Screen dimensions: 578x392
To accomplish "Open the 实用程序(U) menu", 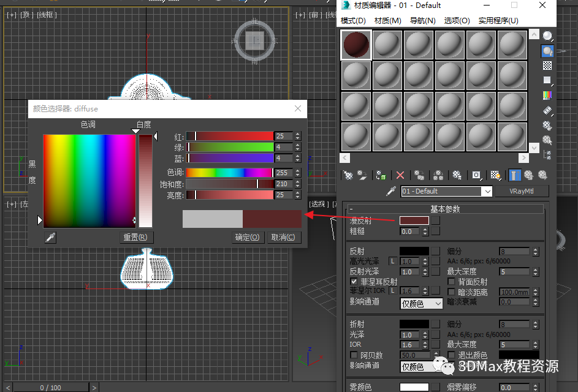I will [x=498, y=21].
